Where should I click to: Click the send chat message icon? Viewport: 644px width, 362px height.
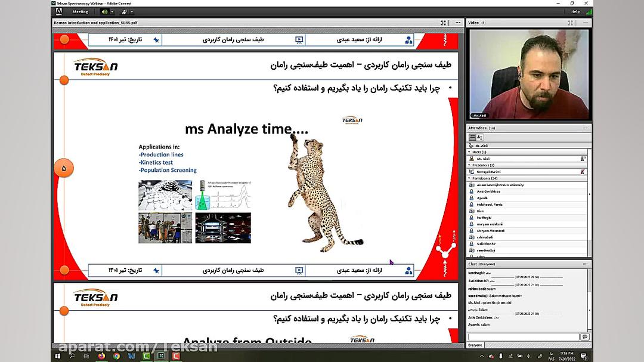pyautogui.click(x=585, y=337)
